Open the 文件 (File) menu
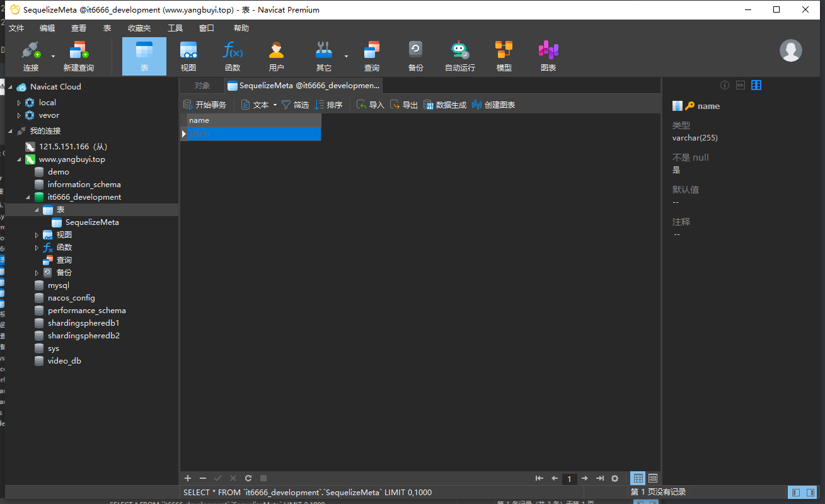825x504 pixels. (16, 28)
